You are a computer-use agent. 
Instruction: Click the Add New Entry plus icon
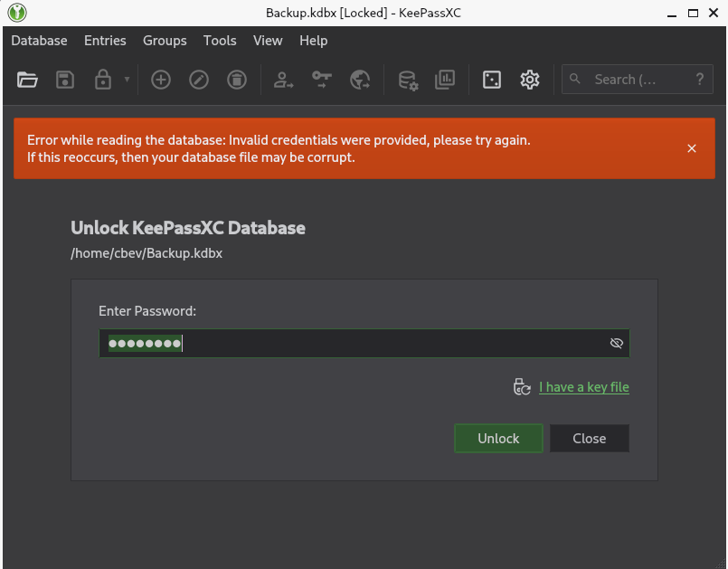(x=161, y=80)
